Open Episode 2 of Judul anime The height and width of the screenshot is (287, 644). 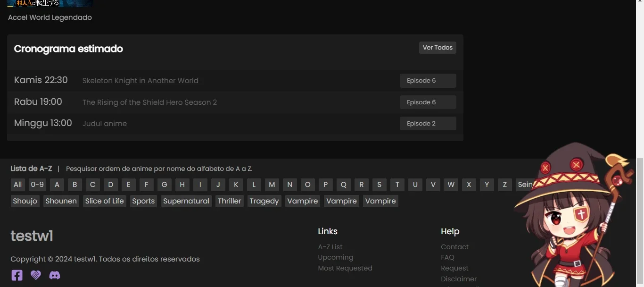[428, 124]
